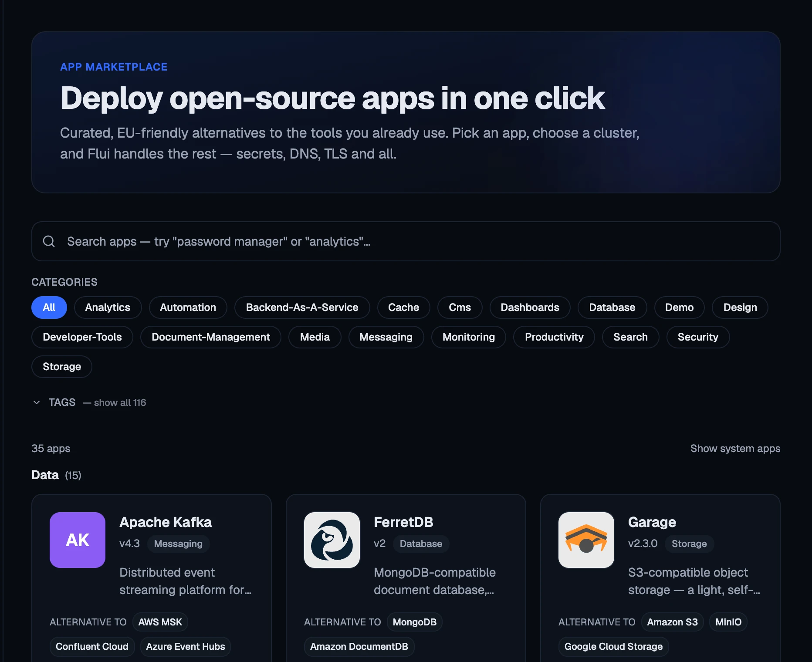Choose the Backend-As-A-Service category
The width and height of the screenshot is (812, 662).
click(302, 307)
